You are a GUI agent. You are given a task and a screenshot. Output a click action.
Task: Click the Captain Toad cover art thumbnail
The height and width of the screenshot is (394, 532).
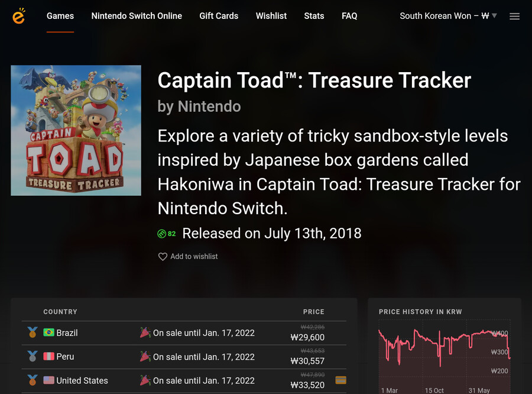76,130
